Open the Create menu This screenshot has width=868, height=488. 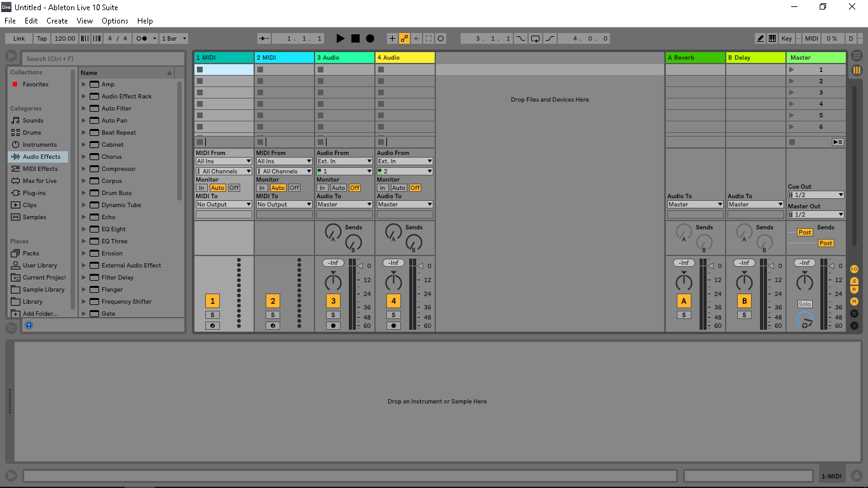[57, 21]
